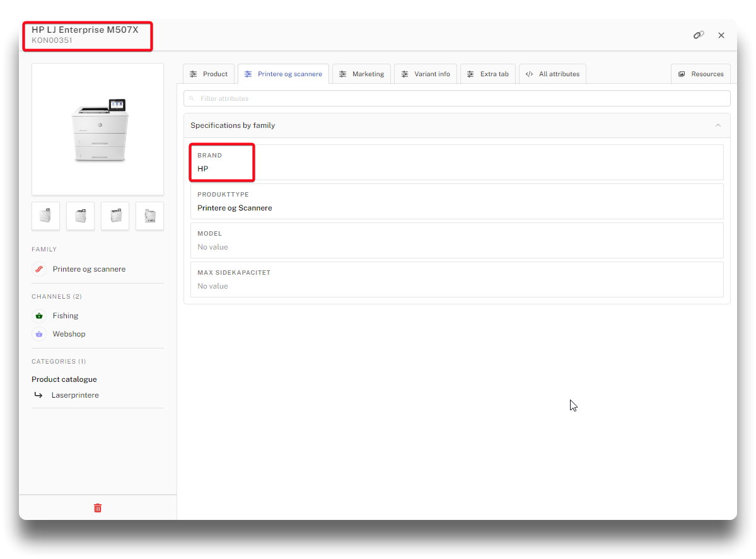756x559 pixels.
Task: Click the Webshop channel basket icon
Action: coord(39,334)
